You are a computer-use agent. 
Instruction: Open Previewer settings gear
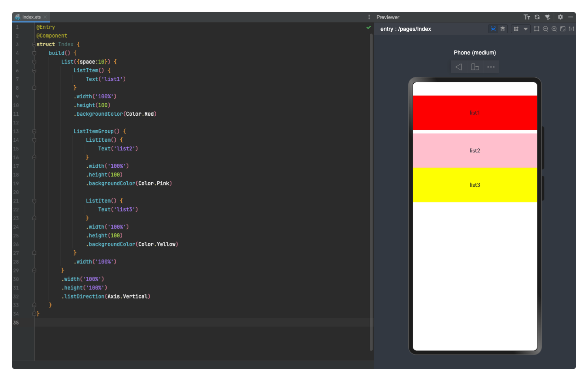tap(560, 17)
